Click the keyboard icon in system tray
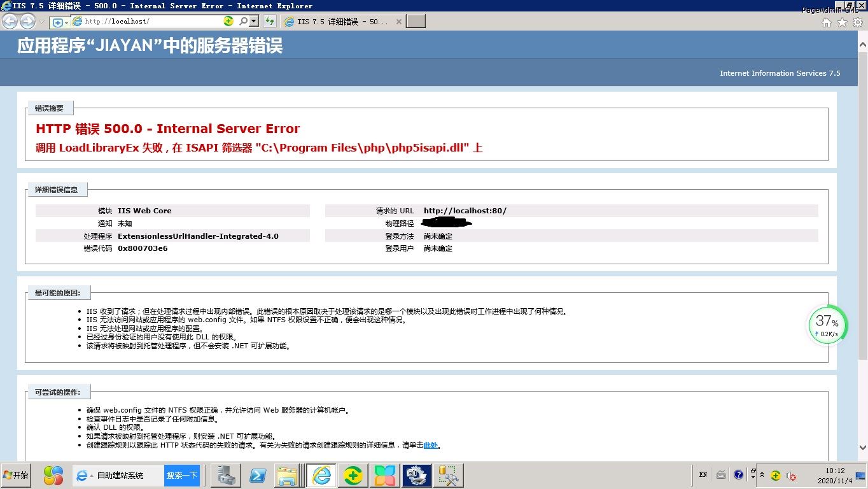 click(x=721, y=475)
